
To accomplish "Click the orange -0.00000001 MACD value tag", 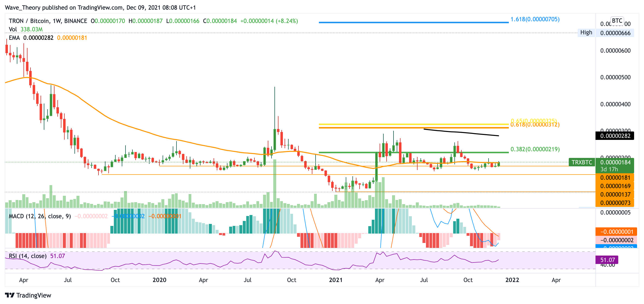I will [x=616, y=232].
